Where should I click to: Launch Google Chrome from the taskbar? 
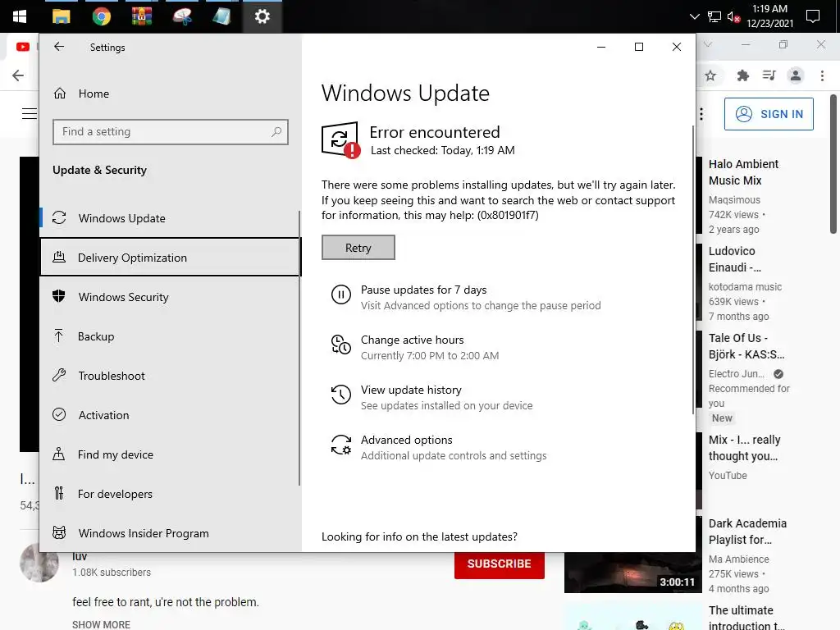(x=101, y=16)
